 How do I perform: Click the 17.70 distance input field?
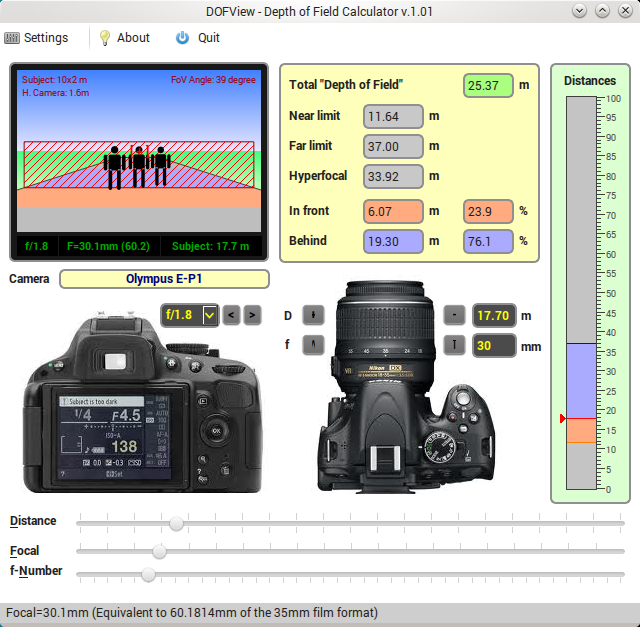click(x=494, y=316)
